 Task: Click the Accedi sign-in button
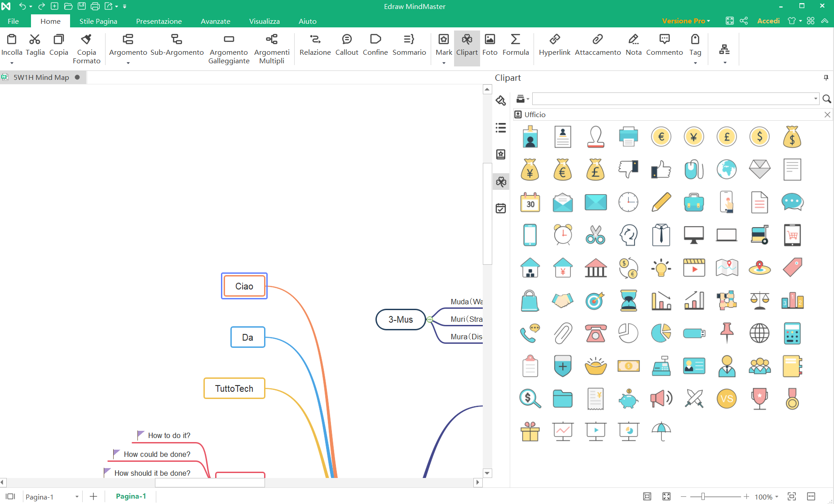click(768, 21)
